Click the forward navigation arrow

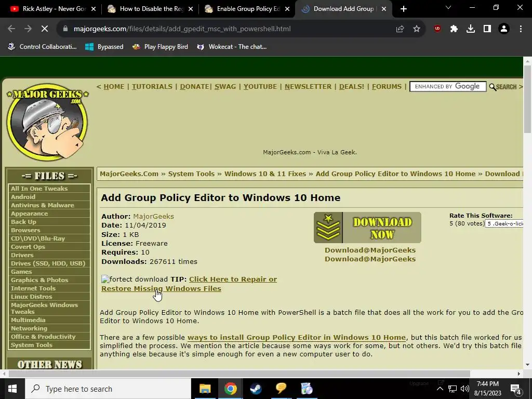28,29
